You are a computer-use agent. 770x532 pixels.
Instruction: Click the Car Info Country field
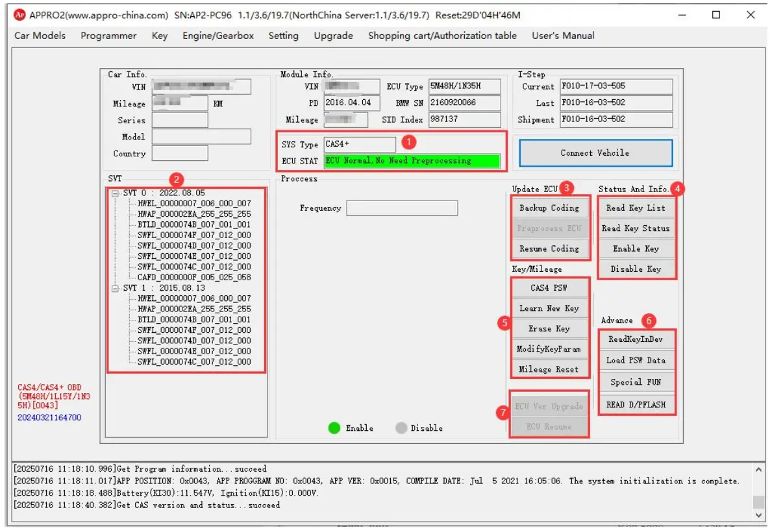[180, 153]
